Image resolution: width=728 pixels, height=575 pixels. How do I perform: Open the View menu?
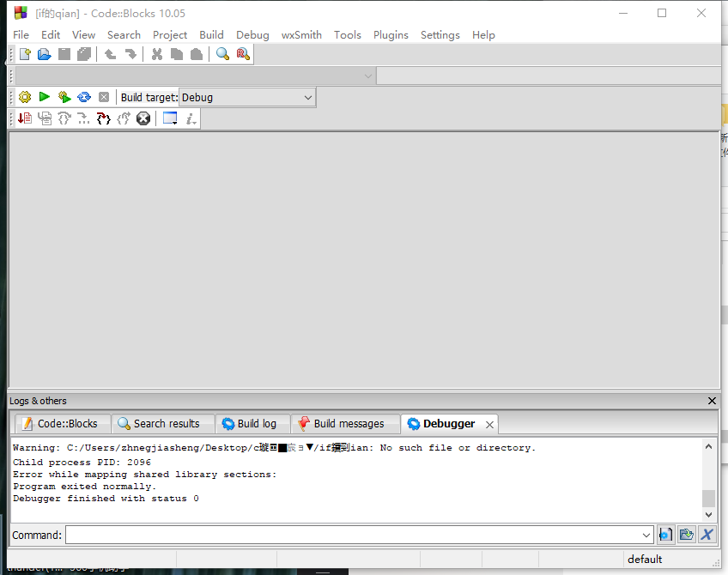click(x=83, y=35)
